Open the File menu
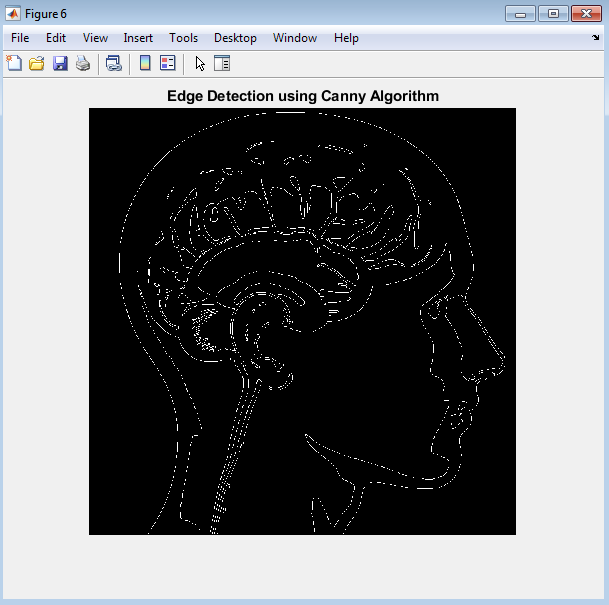 20,38
